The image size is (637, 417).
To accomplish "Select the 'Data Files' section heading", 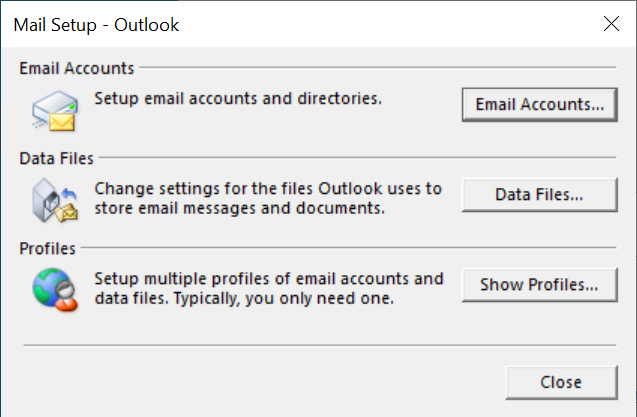I will coord(56,159).
